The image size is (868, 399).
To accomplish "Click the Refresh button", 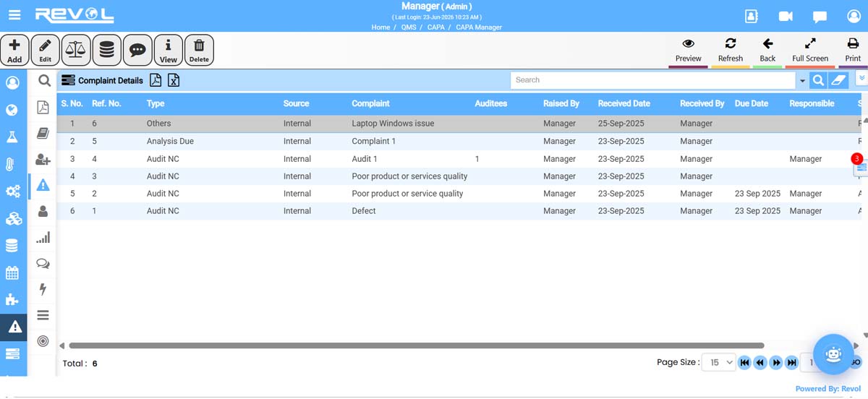I will click(x=731, y=51).
